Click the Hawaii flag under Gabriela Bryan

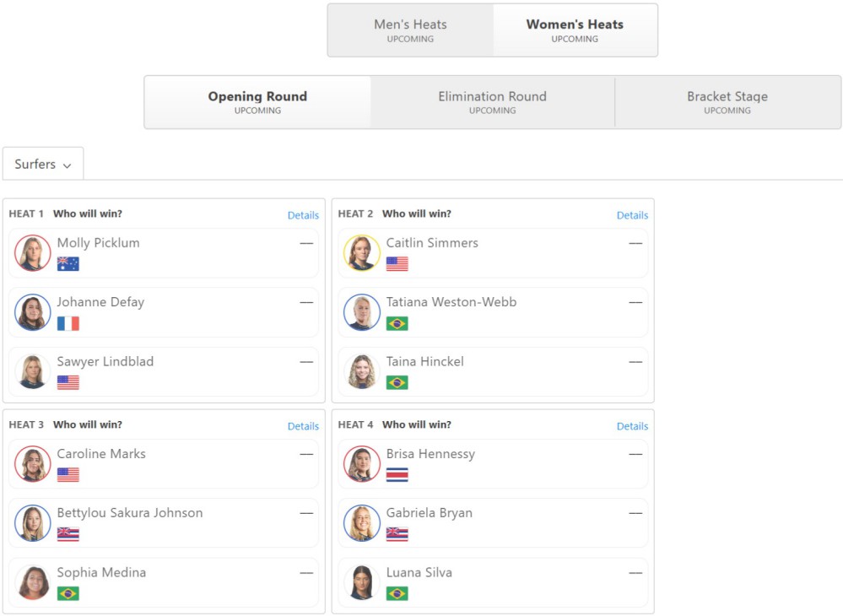tap(397, 534)
